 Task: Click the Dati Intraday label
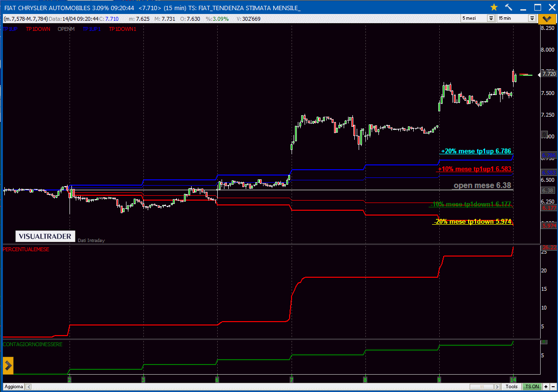[x=91, y=241]
